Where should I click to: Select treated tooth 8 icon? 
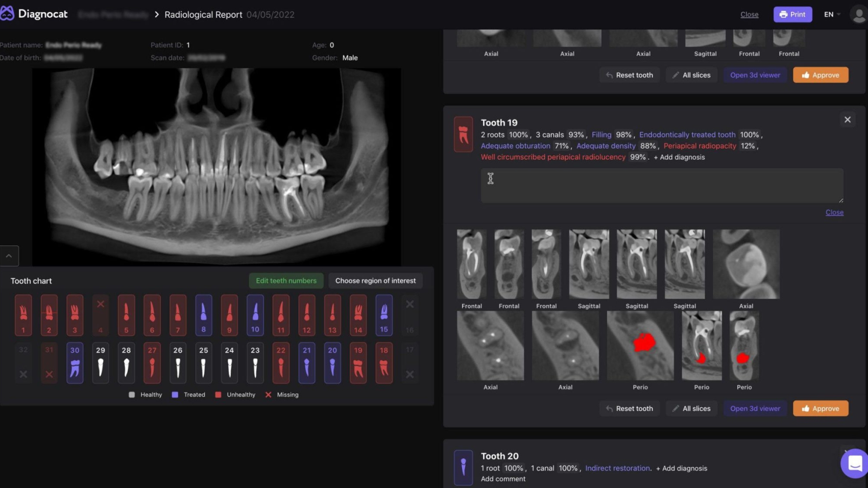click(x=204, y=315)
